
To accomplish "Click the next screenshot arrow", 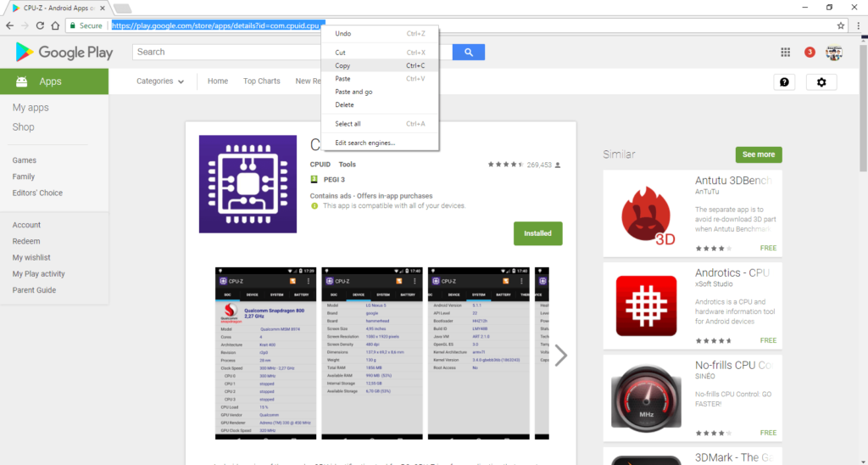I will [x=561, y=356].
